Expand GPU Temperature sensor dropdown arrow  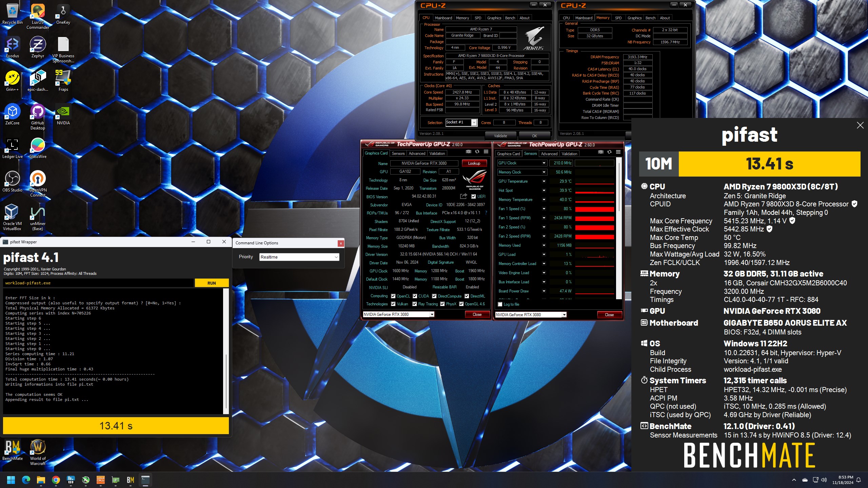544,181
